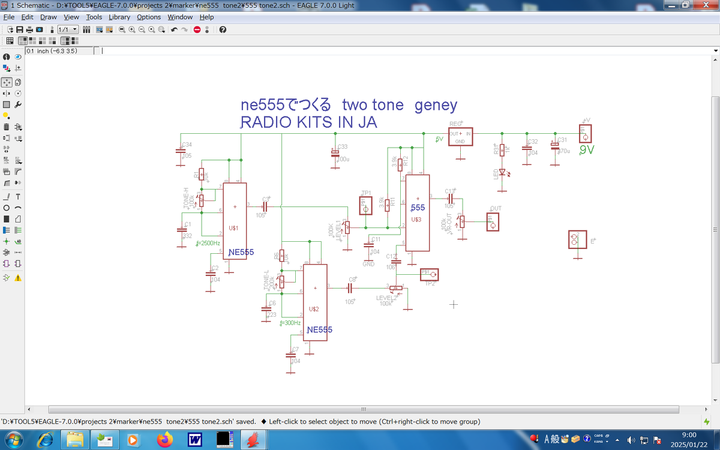Click the Print icon in the toolbar

[x=29, y=30]
